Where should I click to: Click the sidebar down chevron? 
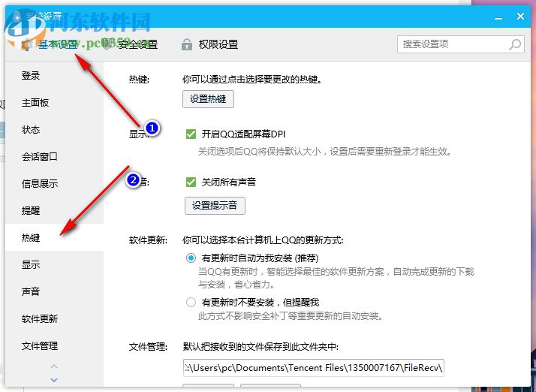click(x=54, y=380)
